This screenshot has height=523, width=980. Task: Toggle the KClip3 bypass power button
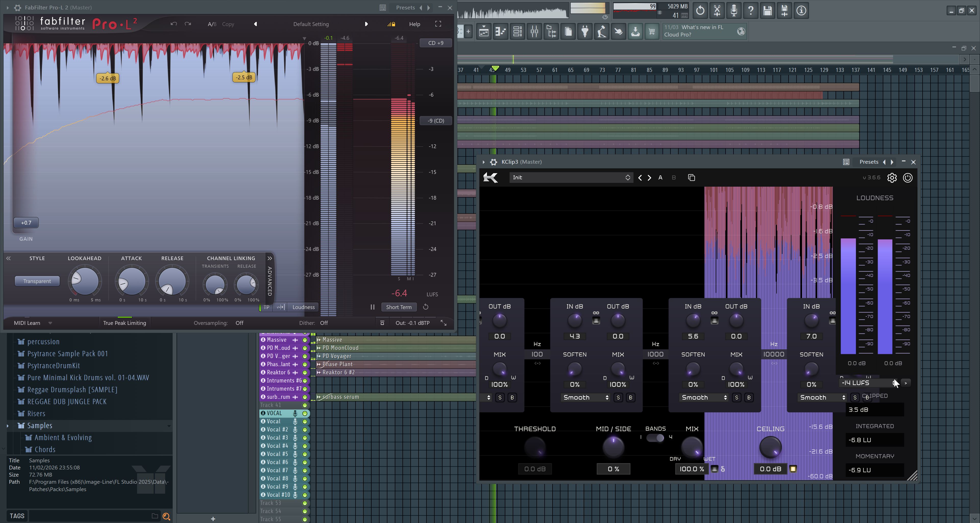click(x=908, y=177)
